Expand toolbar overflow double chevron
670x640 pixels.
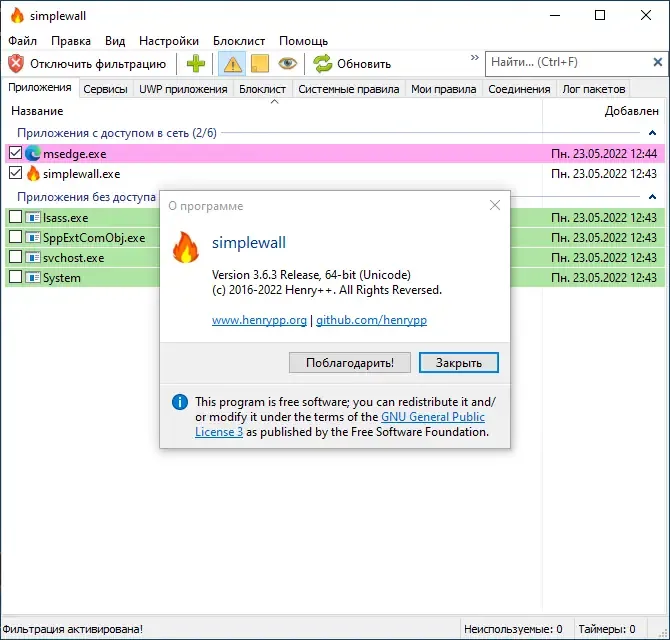pos(474,57)
